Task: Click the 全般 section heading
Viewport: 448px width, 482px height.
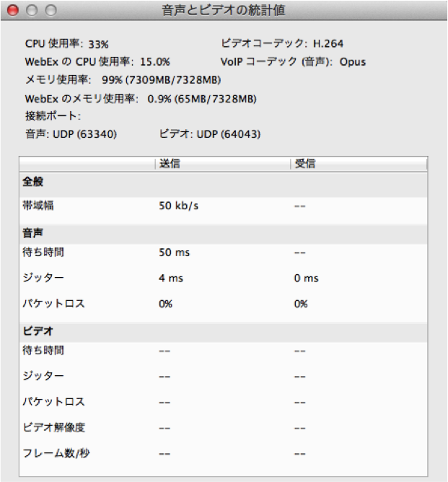Action: pos(33,183)
